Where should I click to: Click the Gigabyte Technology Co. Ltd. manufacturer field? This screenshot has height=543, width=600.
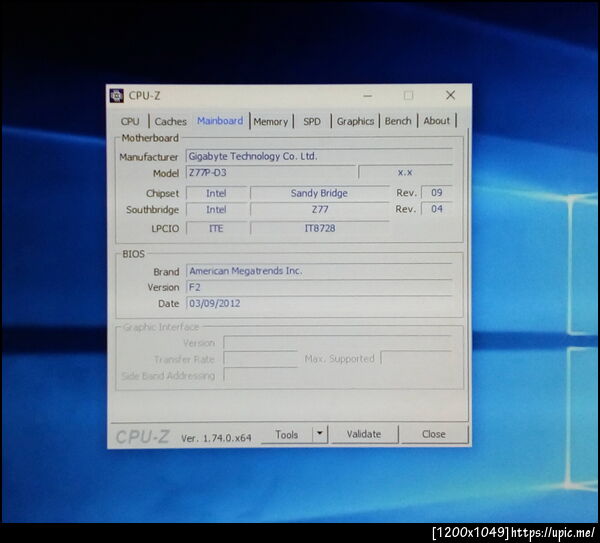tap(319, 157)
